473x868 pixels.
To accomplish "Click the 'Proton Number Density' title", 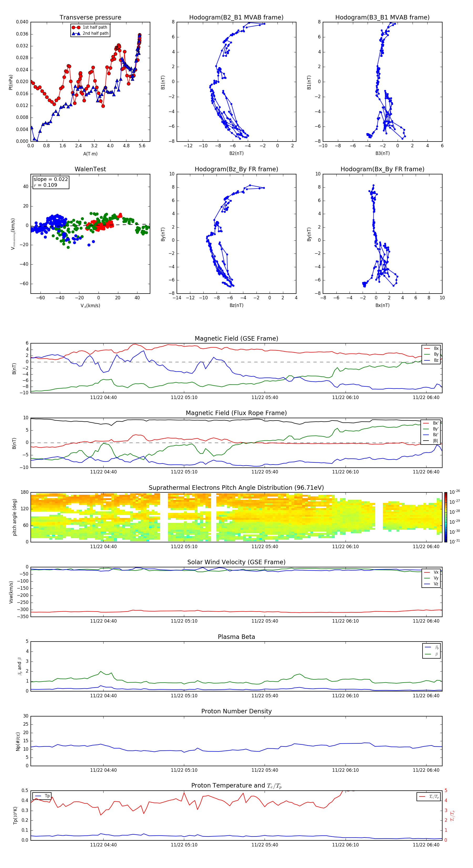I will (236, 711).
